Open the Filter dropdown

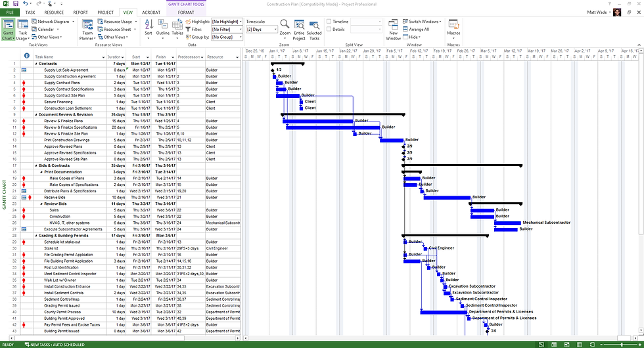tap(241, 29)
